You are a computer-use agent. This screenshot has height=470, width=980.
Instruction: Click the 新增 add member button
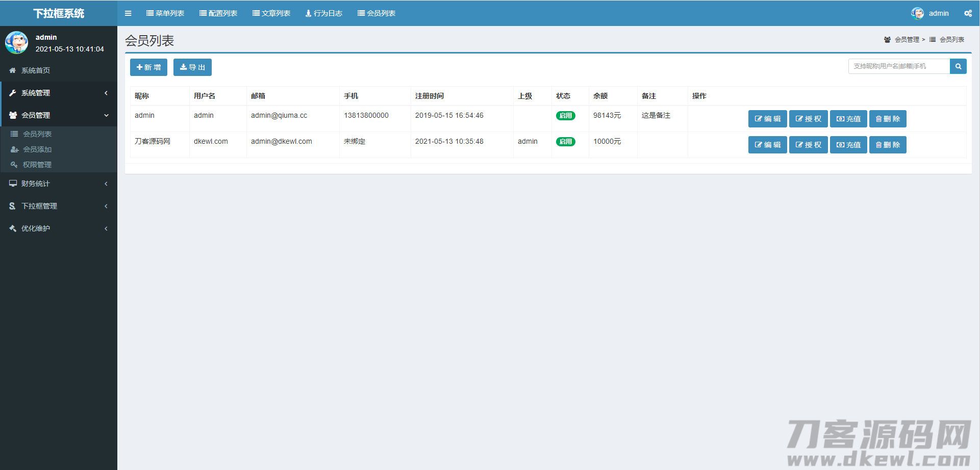(x=148, y=67)
